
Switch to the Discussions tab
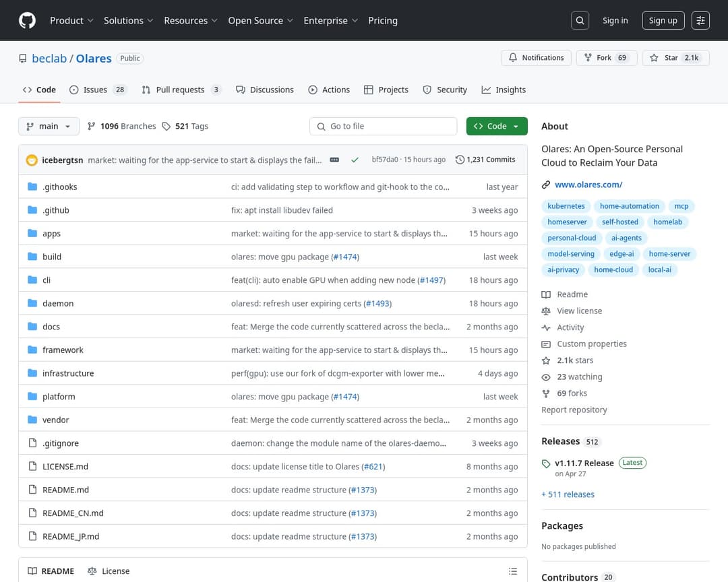[265, 90]
